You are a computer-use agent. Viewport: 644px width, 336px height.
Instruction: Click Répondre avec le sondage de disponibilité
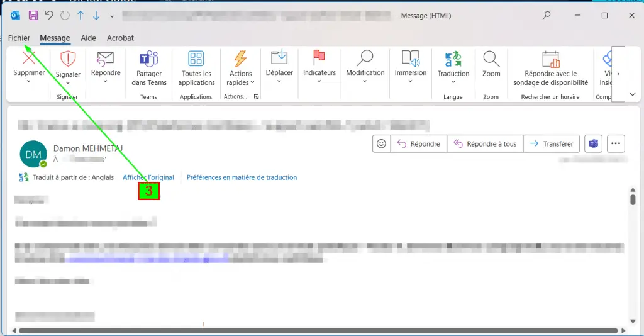pyautogui.click(x=550, y=68)
